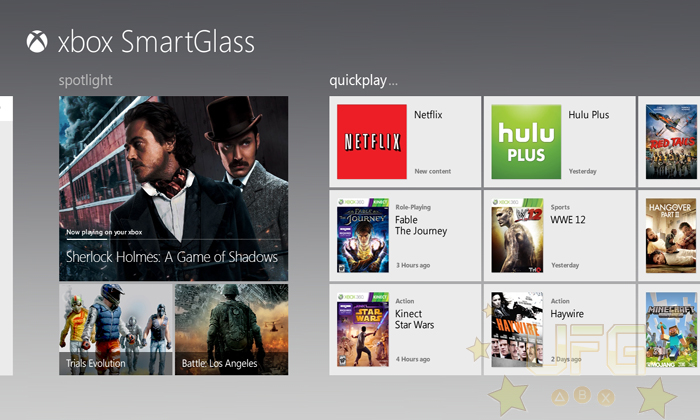Click the 'Kinect Star Wars' title text

point(414,319)
